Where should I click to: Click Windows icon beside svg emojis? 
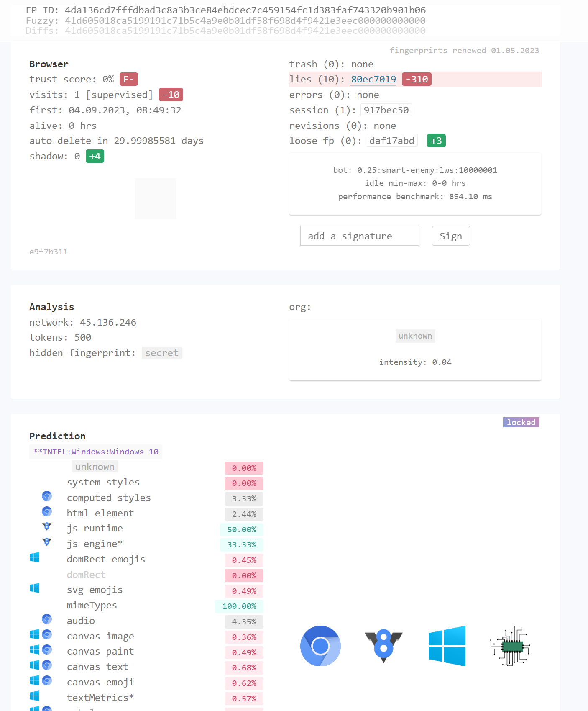(35, 588)
